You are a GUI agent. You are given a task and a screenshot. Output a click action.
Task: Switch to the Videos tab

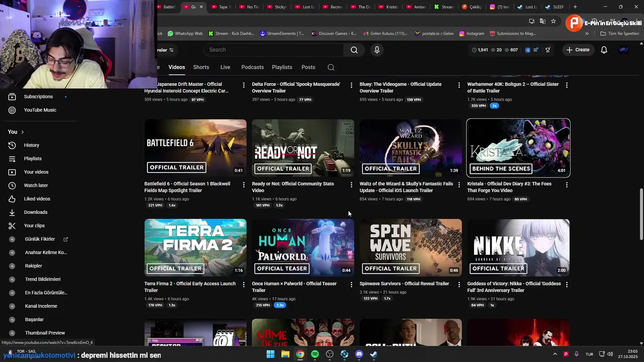tap(177, 67)
